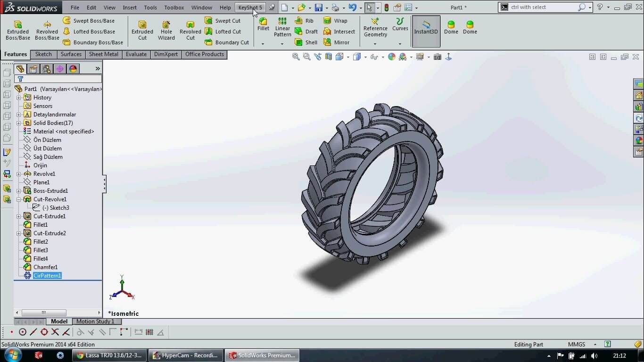Select the Boundary Cut tool

(227, 42)
